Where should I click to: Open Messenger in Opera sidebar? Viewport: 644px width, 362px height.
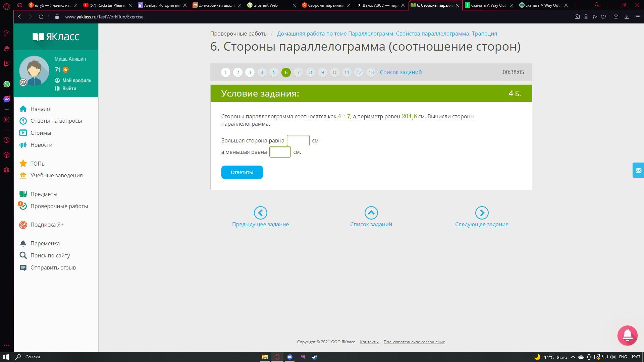(x=7, y=99)
